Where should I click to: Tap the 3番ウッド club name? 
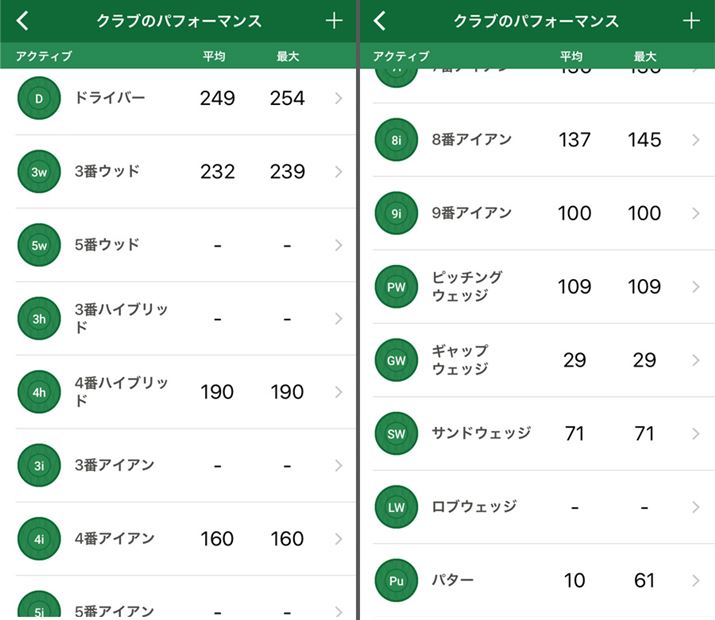107,171
